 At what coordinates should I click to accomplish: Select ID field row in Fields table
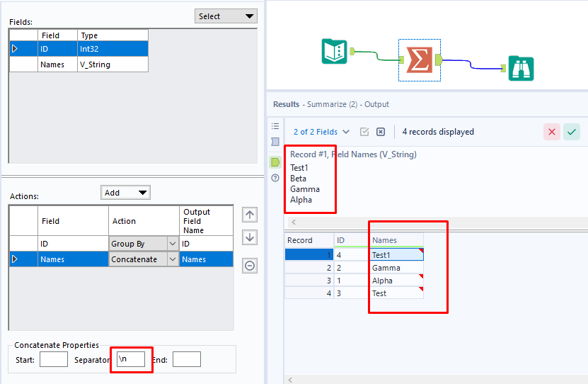coord(79,49)
